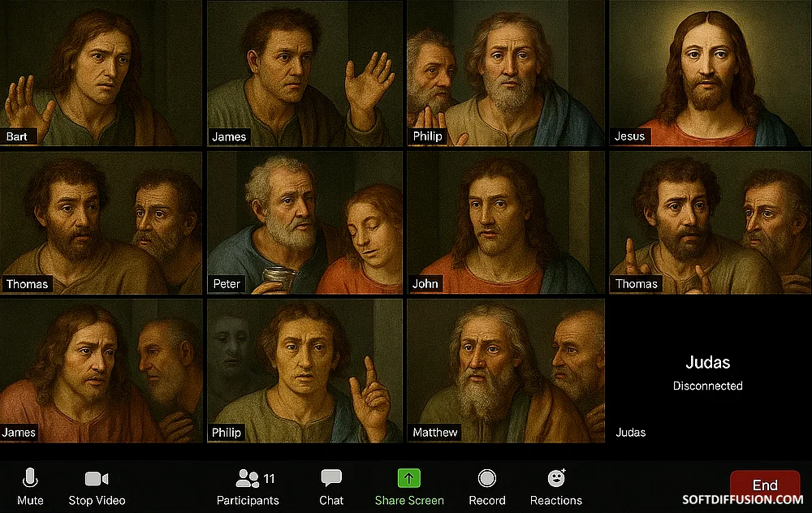The image size is (812, 513).
Task: Select James's tile with raised open hand
Action: tap(305, 73)
